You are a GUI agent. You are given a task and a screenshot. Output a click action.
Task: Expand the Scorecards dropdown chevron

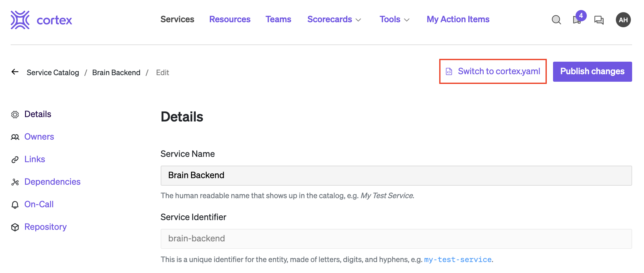coord(359,20)
